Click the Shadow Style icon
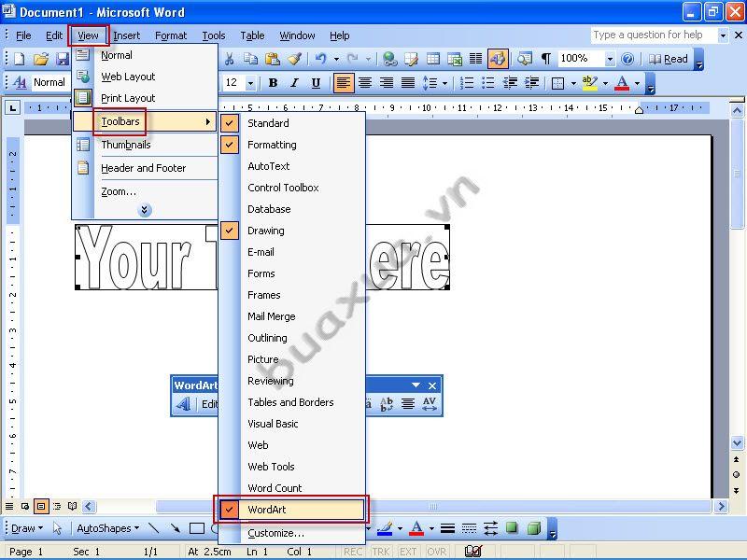 [512, 528]
